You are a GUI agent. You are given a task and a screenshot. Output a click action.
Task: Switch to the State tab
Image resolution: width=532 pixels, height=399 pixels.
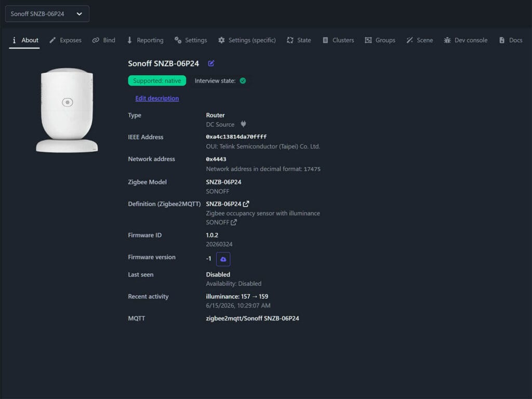(299, 40)
